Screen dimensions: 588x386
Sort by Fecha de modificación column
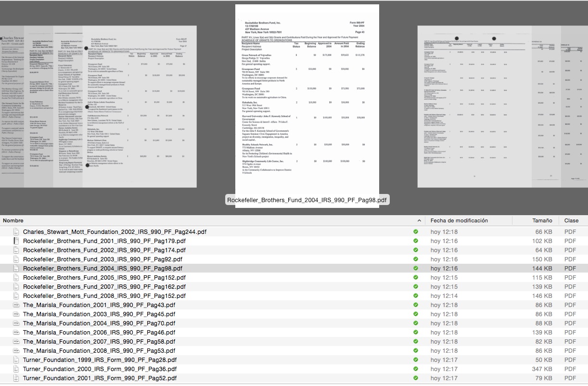459,220
